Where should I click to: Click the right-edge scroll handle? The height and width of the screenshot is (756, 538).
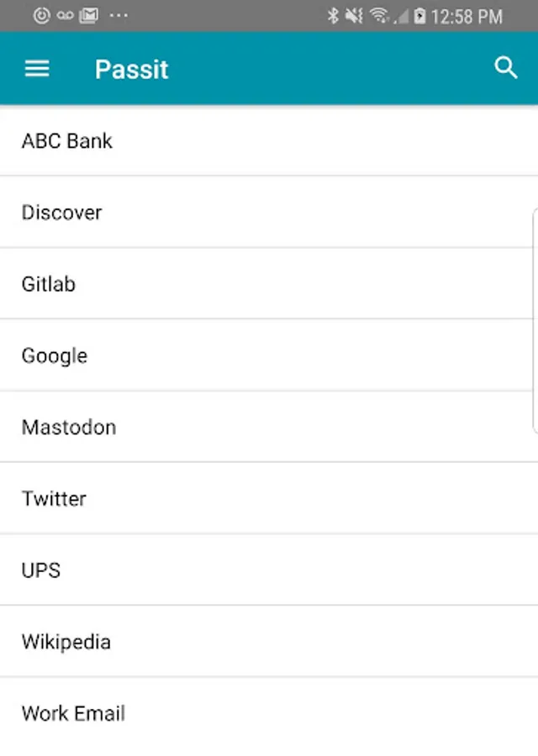(535, 319)
